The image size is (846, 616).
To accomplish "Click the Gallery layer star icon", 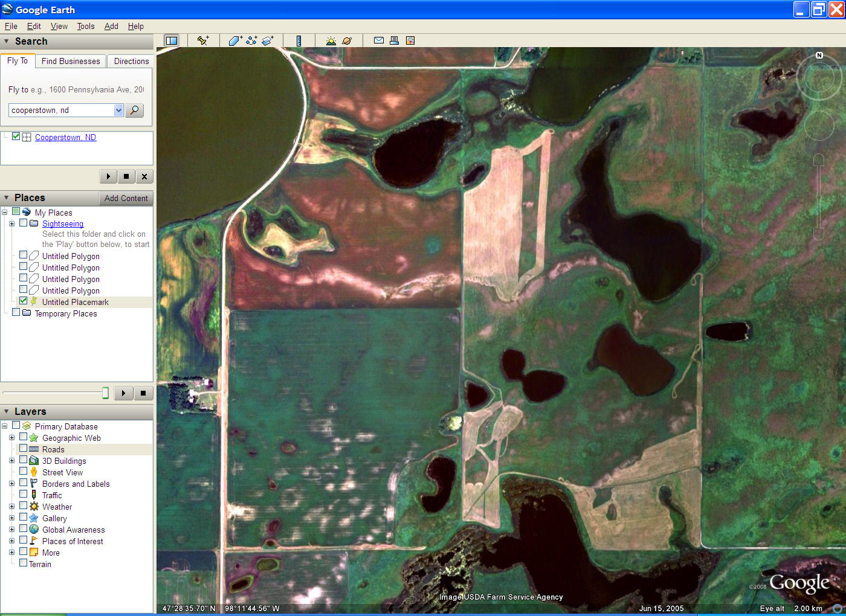I will click(x=34, y=518).
